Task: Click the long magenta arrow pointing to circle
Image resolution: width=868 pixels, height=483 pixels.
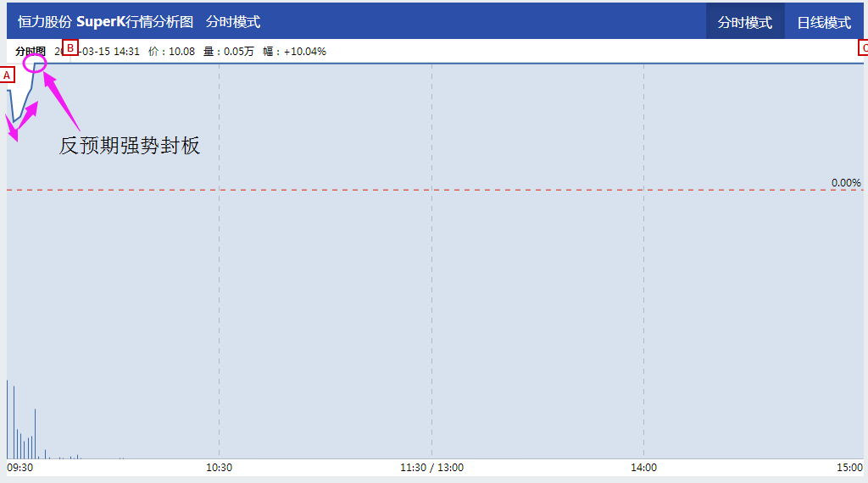Action: [x=61, y=101]
